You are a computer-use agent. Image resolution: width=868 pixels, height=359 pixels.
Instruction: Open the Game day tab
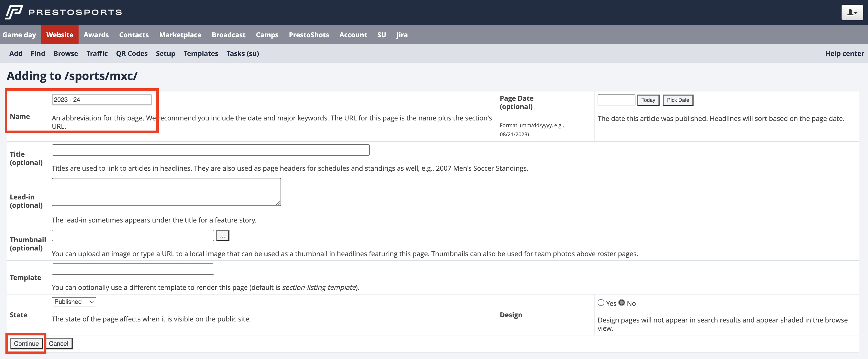19,35
